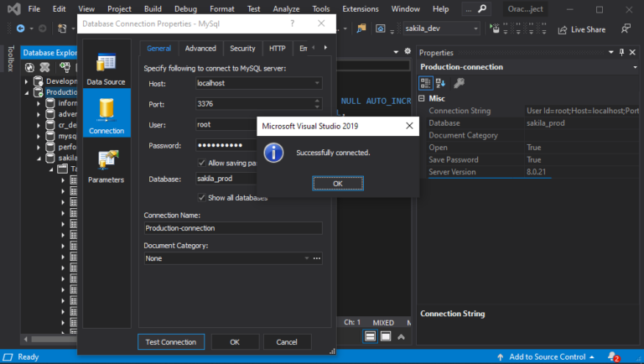The image size is (644, 364).
Task: Open Property Pages wrench icon
Action: (460, 83)
